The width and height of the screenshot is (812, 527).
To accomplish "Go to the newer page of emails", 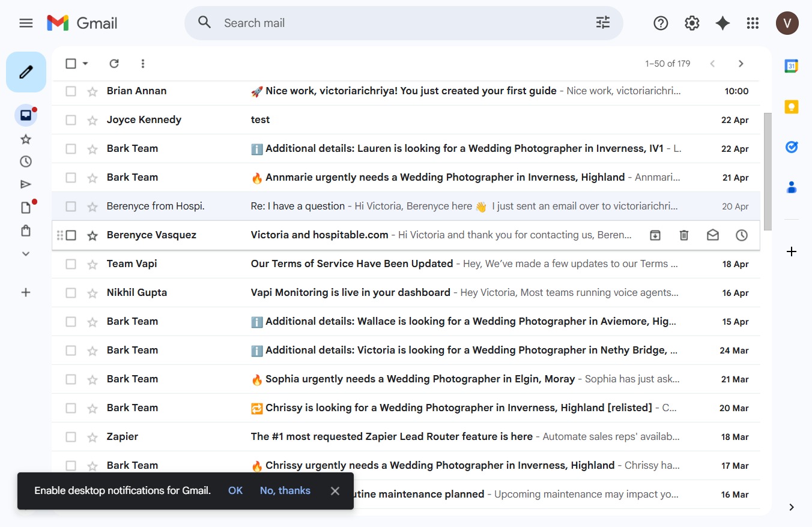I will [x=712, y=64].
